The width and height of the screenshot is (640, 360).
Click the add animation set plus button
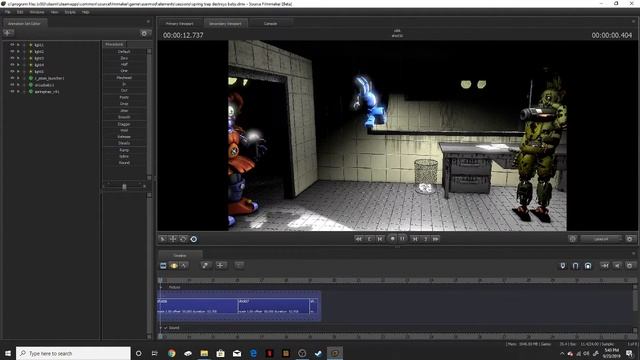(8, 33)
